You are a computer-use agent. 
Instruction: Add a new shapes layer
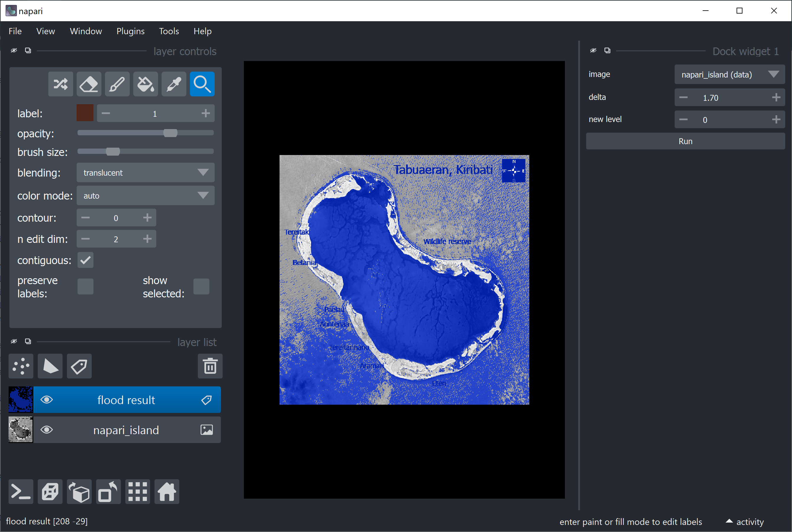coord(50,366)
